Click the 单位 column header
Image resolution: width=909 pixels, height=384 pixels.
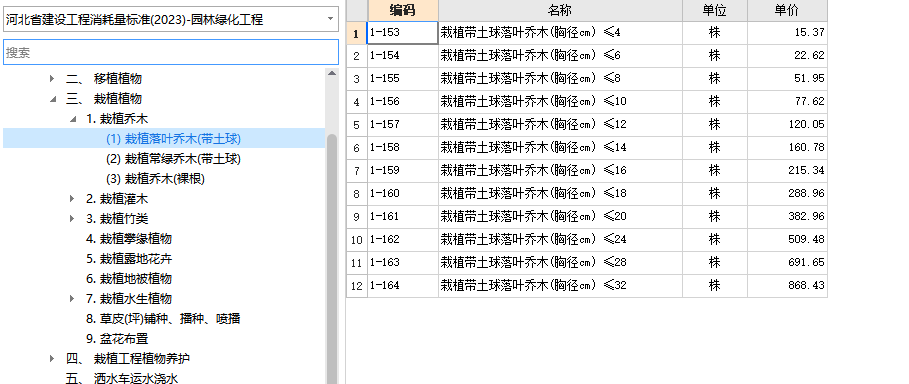(715, 10)
